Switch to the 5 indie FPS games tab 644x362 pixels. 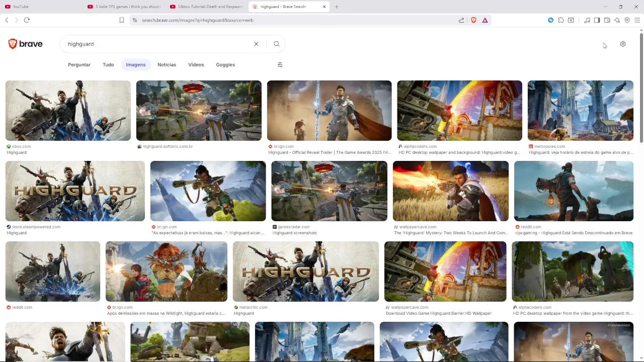[x=124, y=7]
